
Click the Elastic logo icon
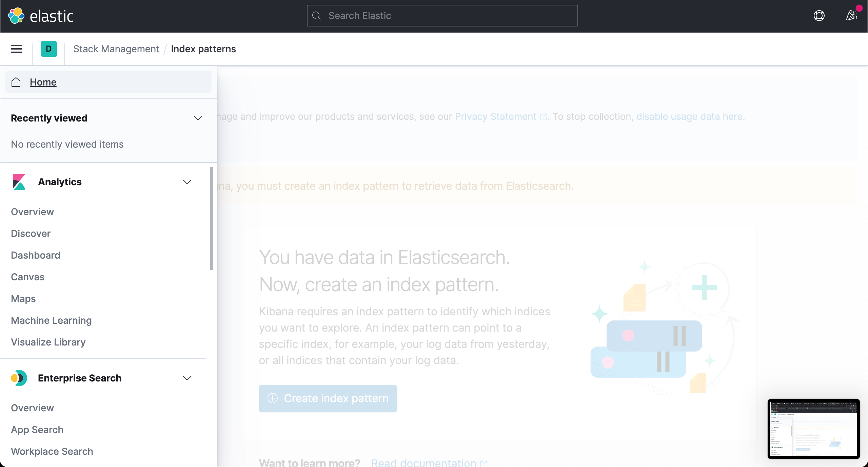pos(16,16)
